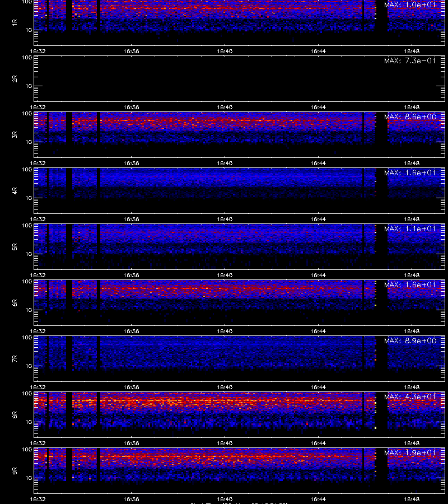Image resolution: width=448 pixels, height=504 pixels.
Task: Click the 8R panel axis label
Action: [15, 414]
